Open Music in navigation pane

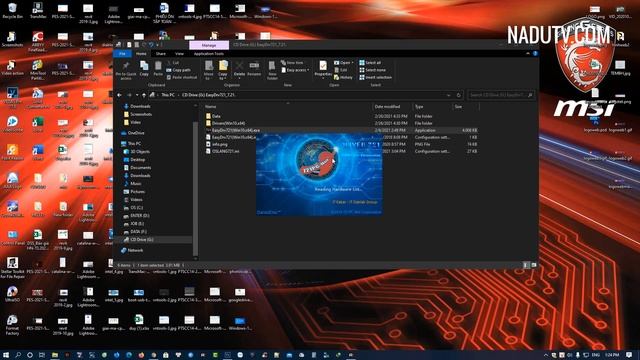[x=136, y=184]
